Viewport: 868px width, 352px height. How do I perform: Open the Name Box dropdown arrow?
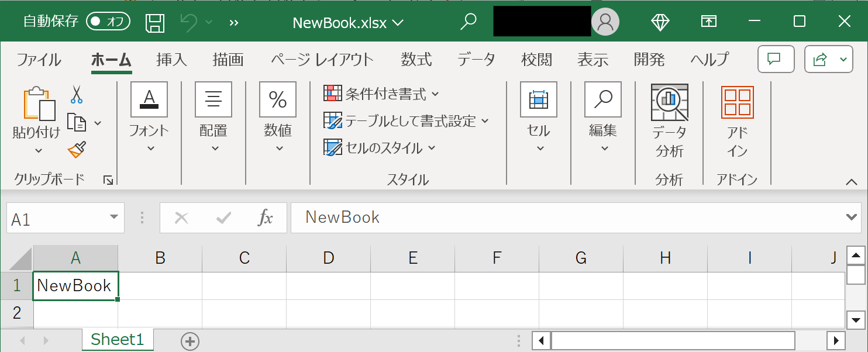click(x=114, y=218)
